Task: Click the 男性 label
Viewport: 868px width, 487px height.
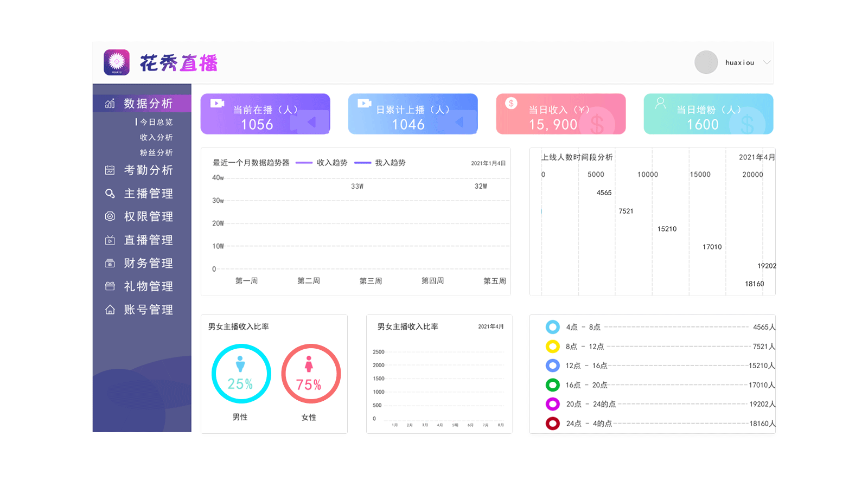Action: pyautogui.click(x=240, y=417)
